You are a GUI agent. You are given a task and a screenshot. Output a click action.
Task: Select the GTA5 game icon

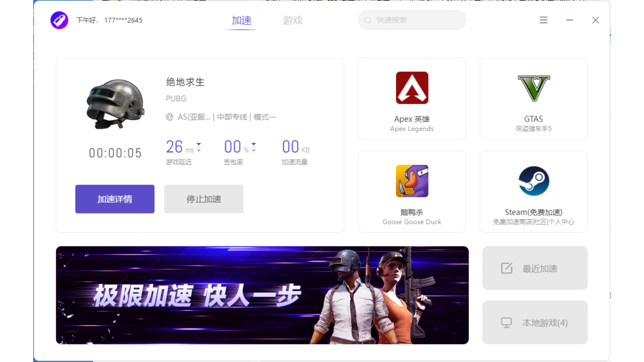[x=534, y=88]
